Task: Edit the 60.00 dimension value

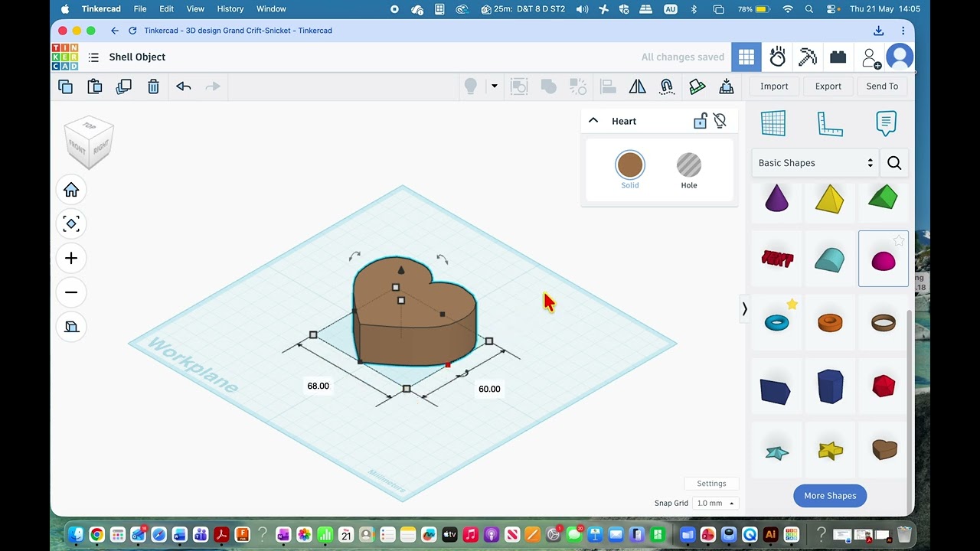Action: tap(489, 390)
